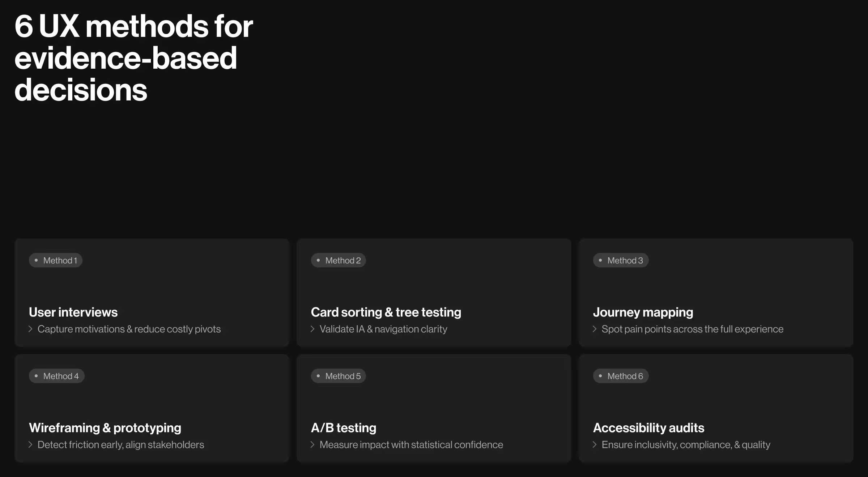
Task: Click the dot indicator inside the Method 3 badge
Action: 600,260
